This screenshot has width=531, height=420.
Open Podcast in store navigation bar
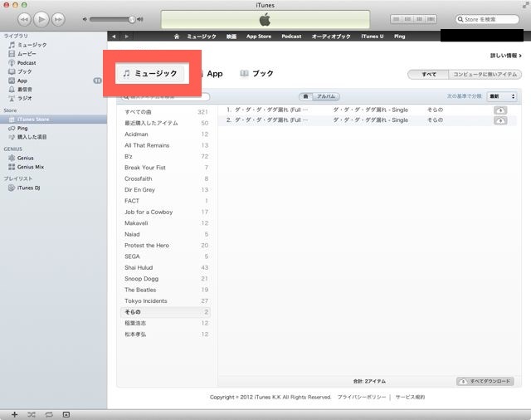(x=291, y=37)
